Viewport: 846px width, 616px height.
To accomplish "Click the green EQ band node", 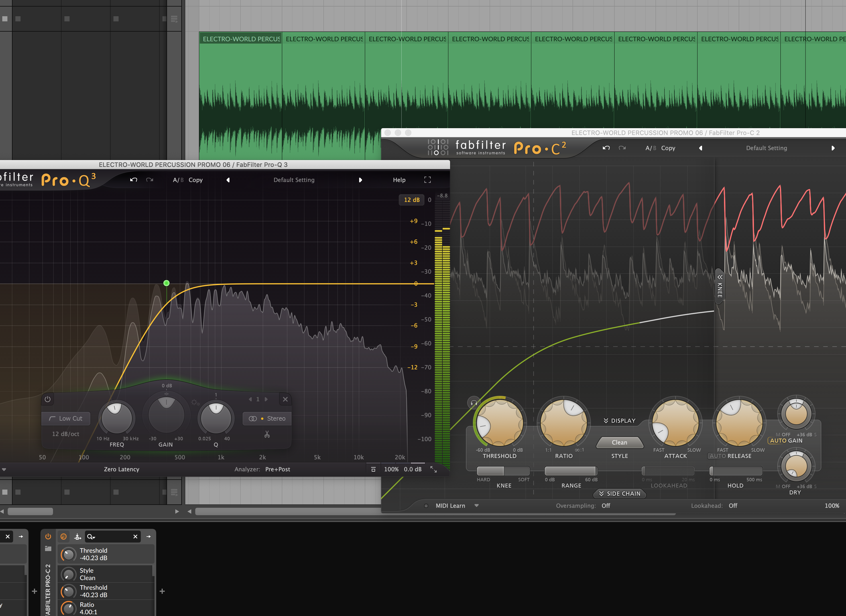I will 166,283.
